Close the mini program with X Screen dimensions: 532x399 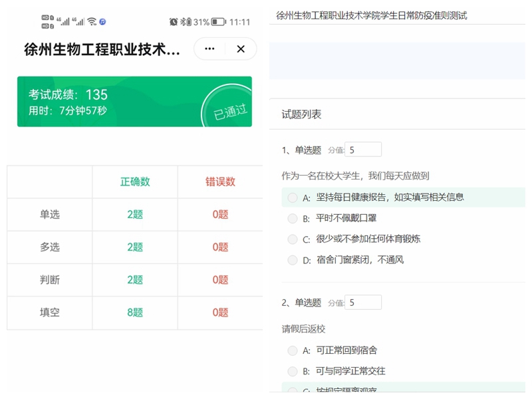(241, 49)
